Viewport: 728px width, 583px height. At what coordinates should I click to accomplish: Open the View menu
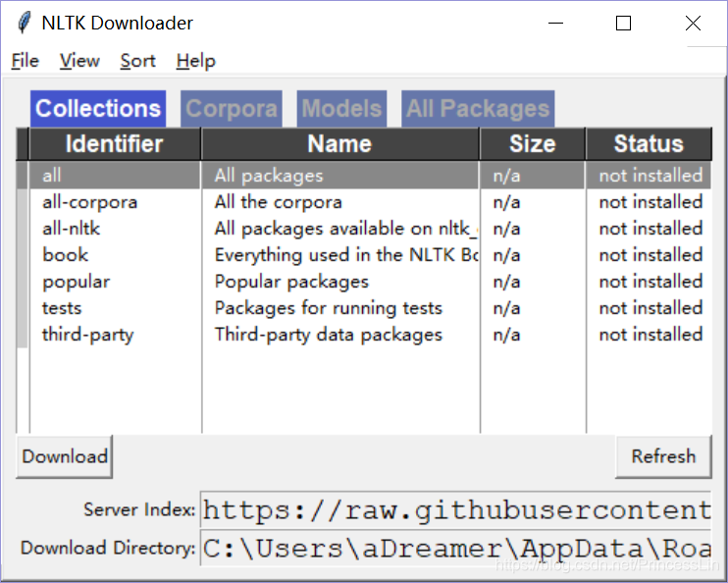click(x=79, y=61)
